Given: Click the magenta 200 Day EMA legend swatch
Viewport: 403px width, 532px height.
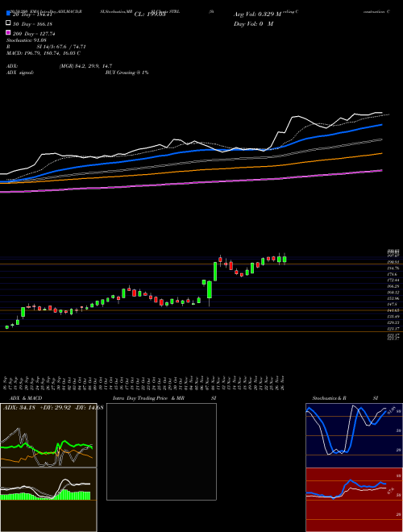Looking at the screenshot, I should pos(8,33).
